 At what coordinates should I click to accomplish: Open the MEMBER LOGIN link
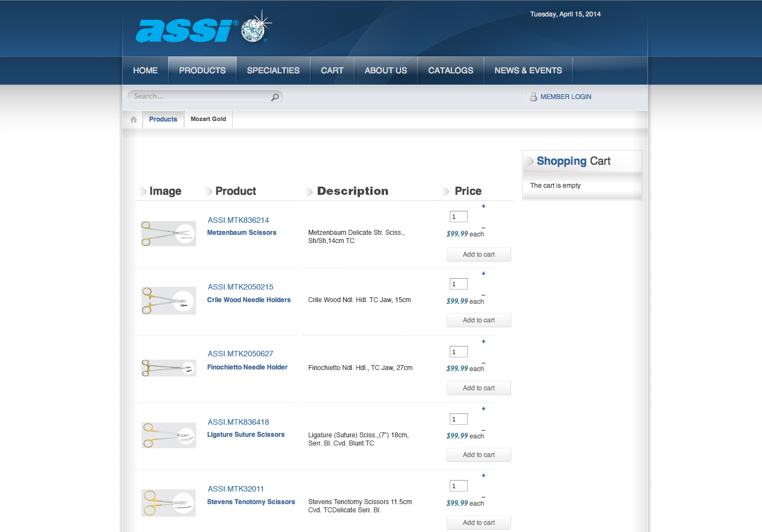click(566, 97)
